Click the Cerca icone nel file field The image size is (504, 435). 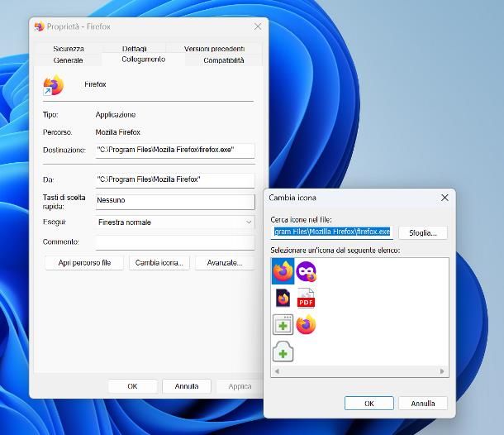[332, 232]
